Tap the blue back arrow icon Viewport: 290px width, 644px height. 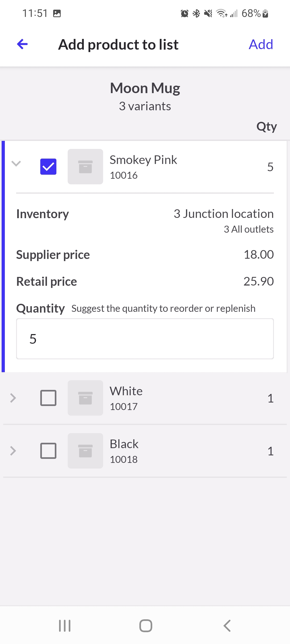point(22,44)
